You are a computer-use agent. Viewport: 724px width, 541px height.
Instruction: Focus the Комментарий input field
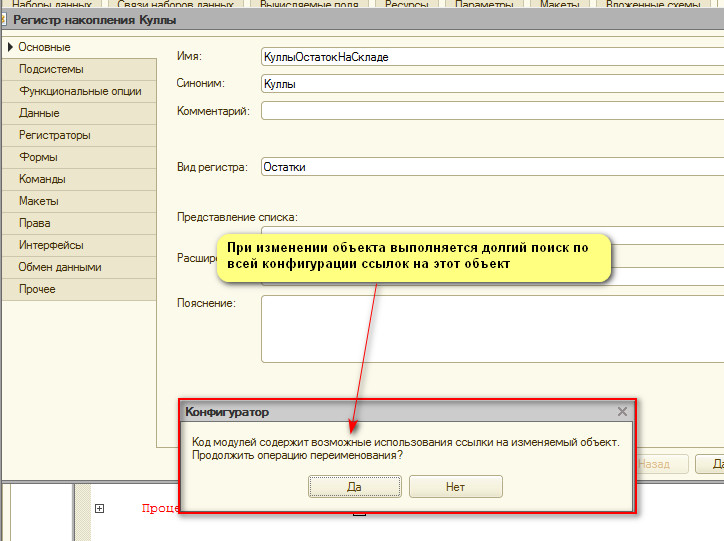tap(490, 110)
